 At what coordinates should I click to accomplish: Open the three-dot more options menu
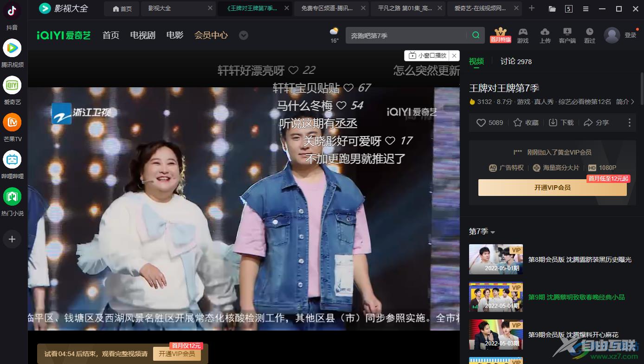630,123
